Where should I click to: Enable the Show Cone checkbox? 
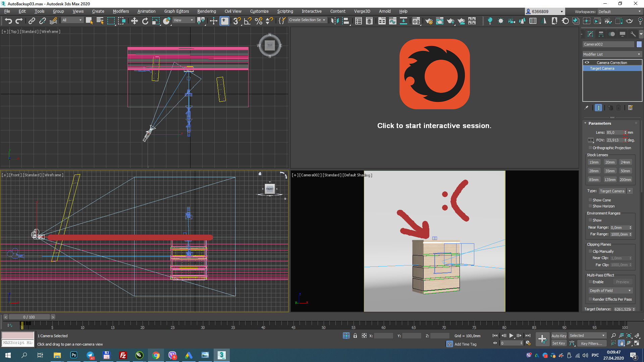(590, 200)
